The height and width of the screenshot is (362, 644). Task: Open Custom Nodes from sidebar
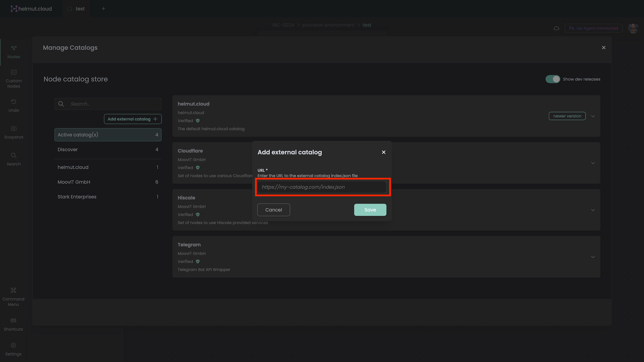click(x=13, y=79)
